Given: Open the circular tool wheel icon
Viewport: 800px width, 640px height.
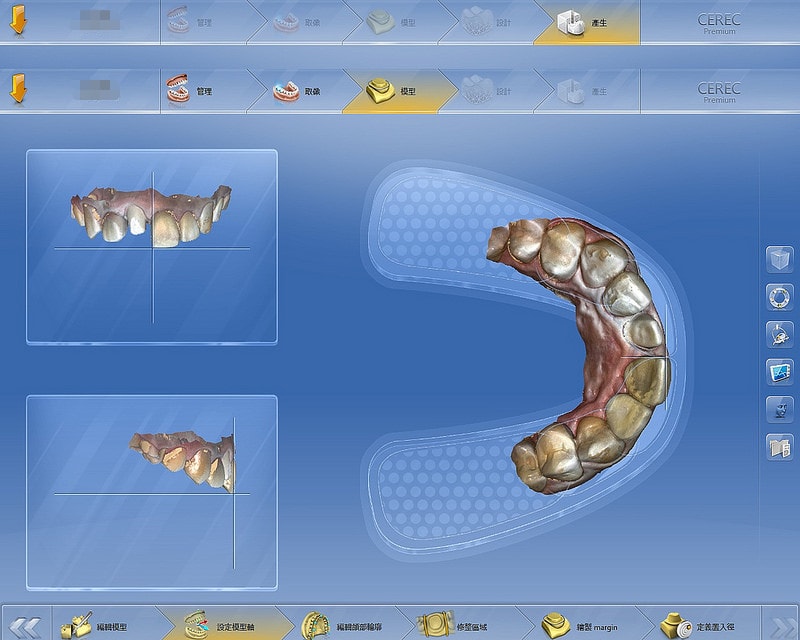Looking at the screenshot, I should click(779, 297).
